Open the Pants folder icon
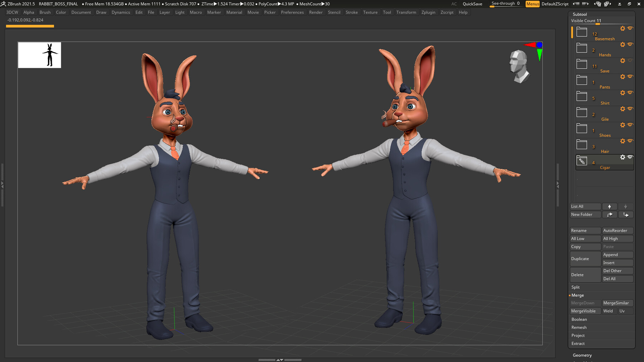This screenshot has width=644, height=362. click(x=582, y=80)
